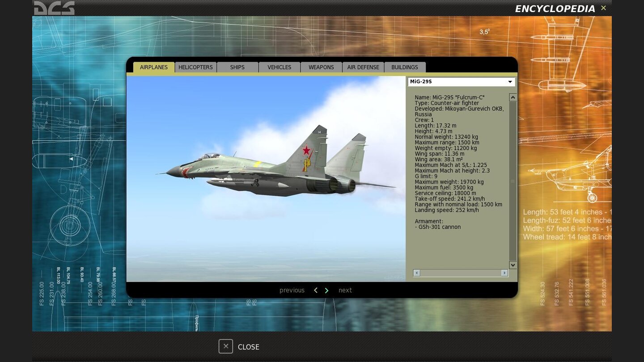
Task: Open the HELICOPTERS tab
Action: [x=195, y=67]
